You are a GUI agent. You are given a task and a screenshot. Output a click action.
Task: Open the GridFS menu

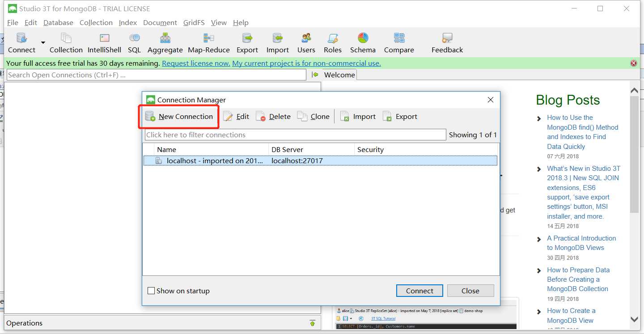tap(194, 22)
